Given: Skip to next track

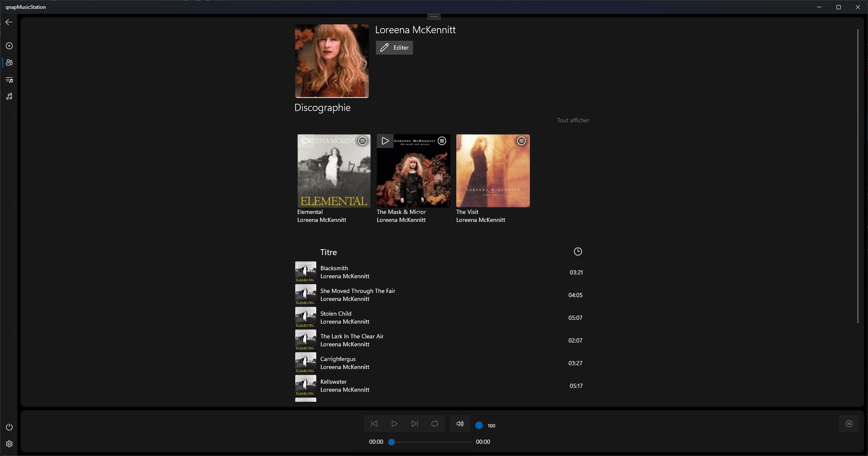Looking at the screenshot, I should pos(415,424).
